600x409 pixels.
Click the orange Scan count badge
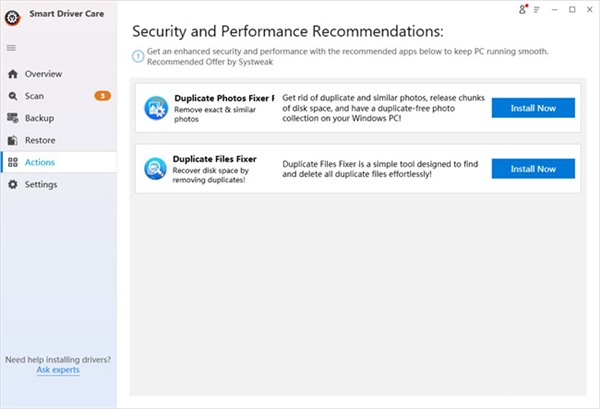[102, 96]
